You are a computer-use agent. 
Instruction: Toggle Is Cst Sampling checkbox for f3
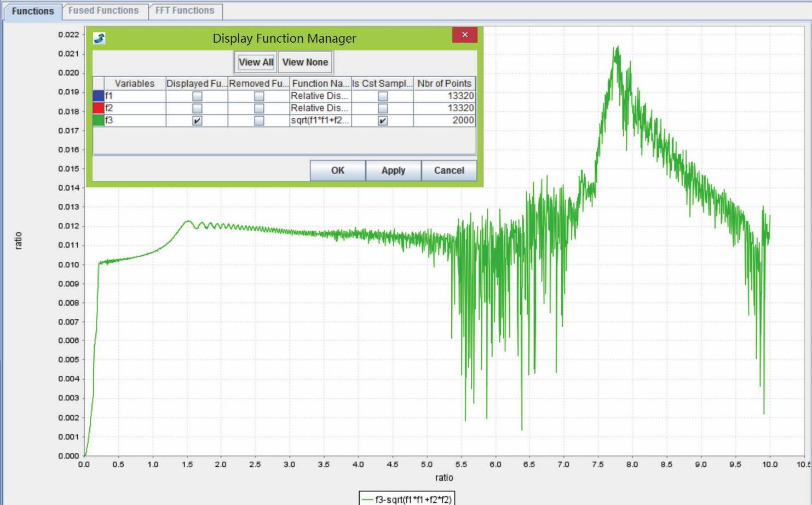point(383,120)
